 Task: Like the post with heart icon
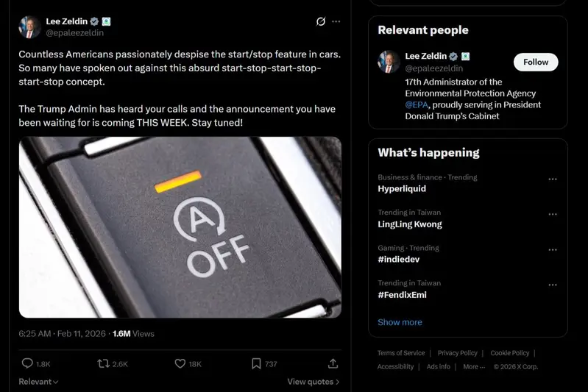180,363
